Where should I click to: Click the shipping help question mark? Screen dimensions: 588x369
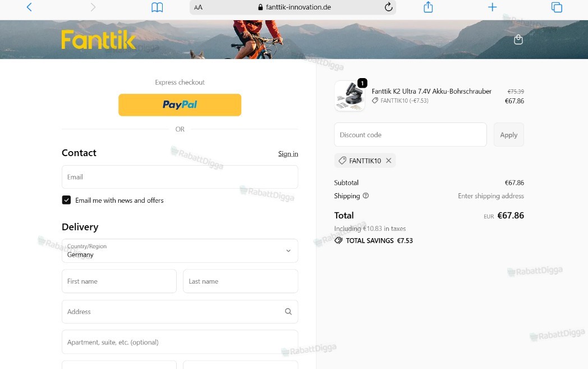click(366, 195)
